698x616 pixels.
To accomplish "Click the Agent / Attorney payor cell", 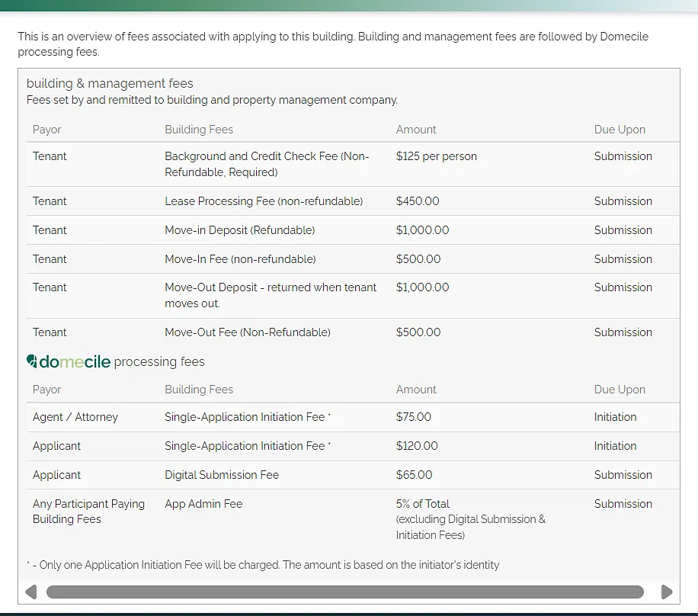I will (75, 417).
